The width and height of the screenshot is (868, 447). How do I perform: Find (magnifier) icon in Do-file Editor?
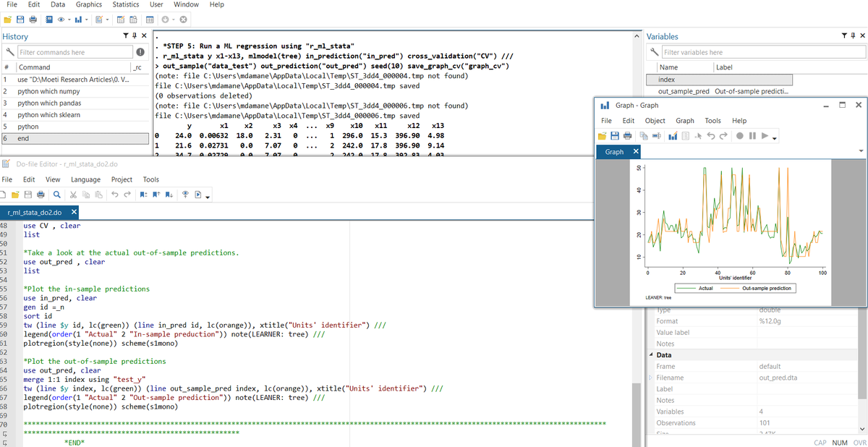coord(56,195)
